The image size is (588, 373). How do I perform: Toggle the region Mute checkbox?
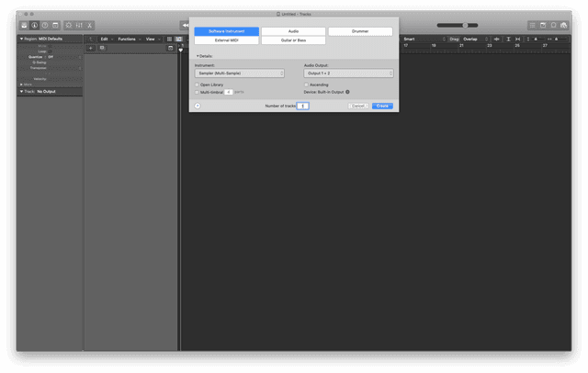pyautogui.click(x=50, y=46)
